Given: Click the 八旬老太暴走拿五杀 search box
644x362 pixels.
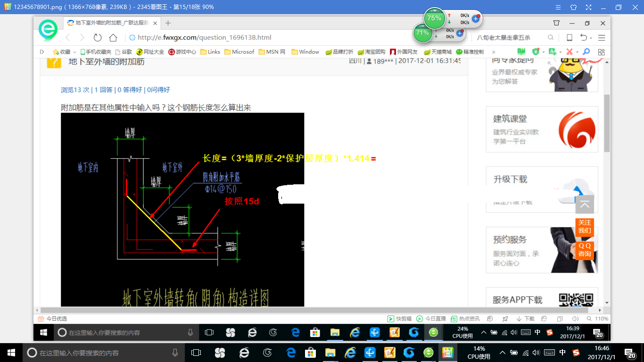Looking at the screenshot, I should pyautogui.click(x=511, y=38).
